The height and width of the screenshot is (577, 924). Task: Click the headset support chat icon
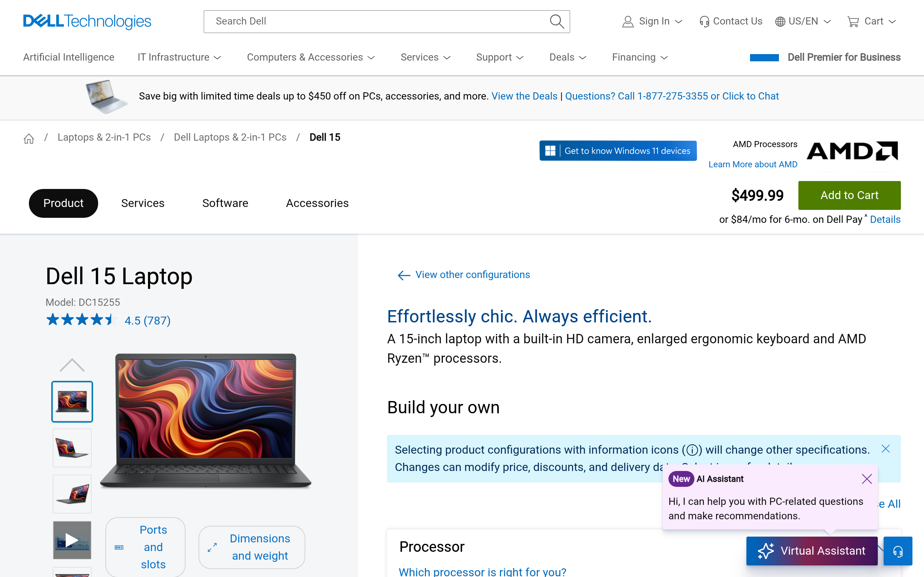[x=897, y=551]
